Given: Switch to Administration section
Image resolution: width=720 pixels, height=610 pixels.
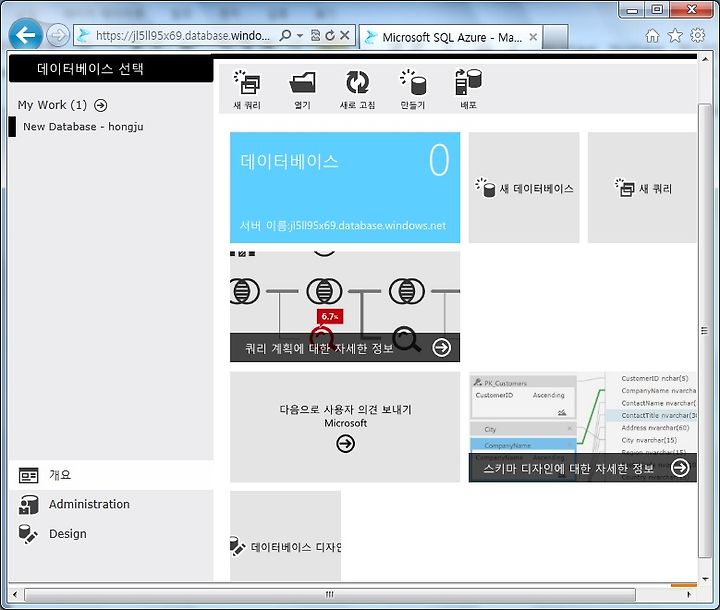Looking at the screenshot, I should 111,504.
